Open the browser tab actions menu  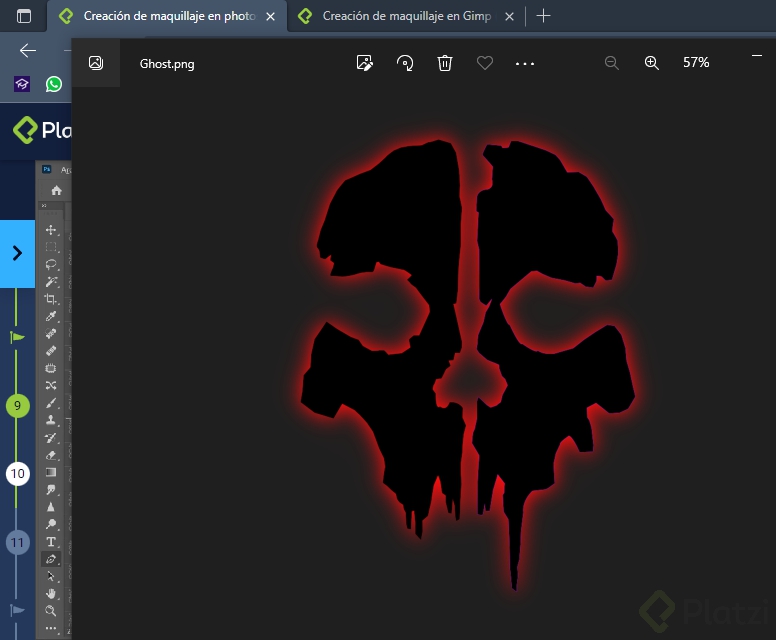pyautogui.click(x=24, y=16)
